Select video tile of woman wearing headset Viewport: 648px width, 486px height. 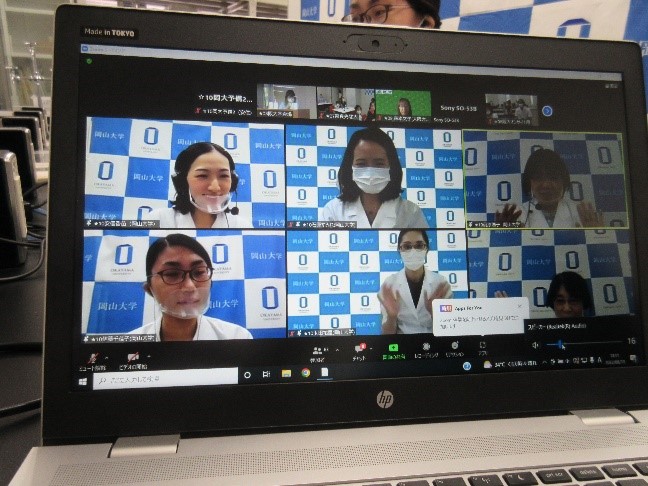coord(185,173)
